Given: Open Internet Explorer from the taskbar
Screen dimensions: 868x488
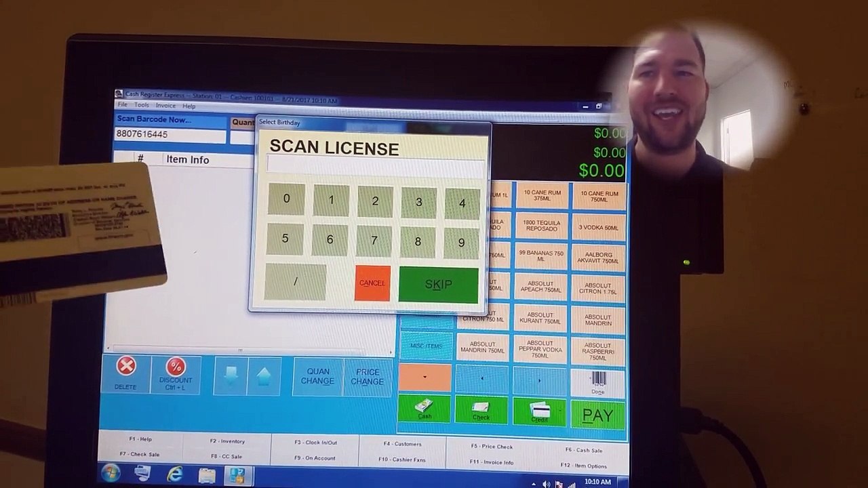Looking at the screenshot, I should click(175, 474).
